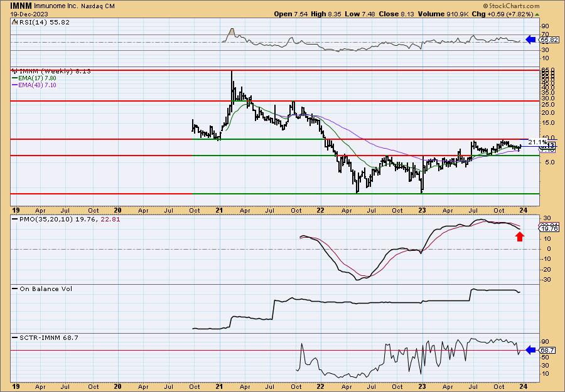Click the PMO legend line swatch
This screenshot has width=565, height=392.
[x=15, y=219]
